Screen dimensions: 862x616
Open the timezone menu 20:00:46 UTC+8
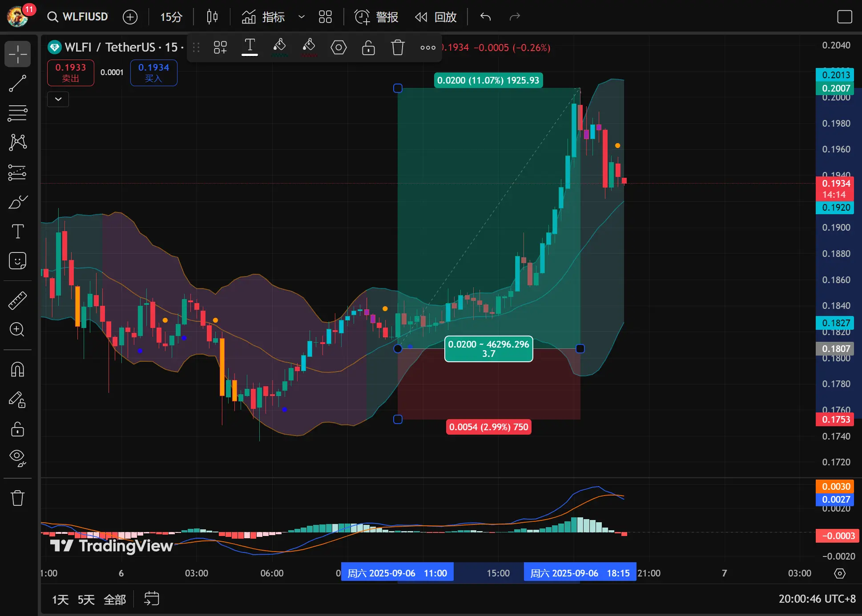click(x=817, y=599)
